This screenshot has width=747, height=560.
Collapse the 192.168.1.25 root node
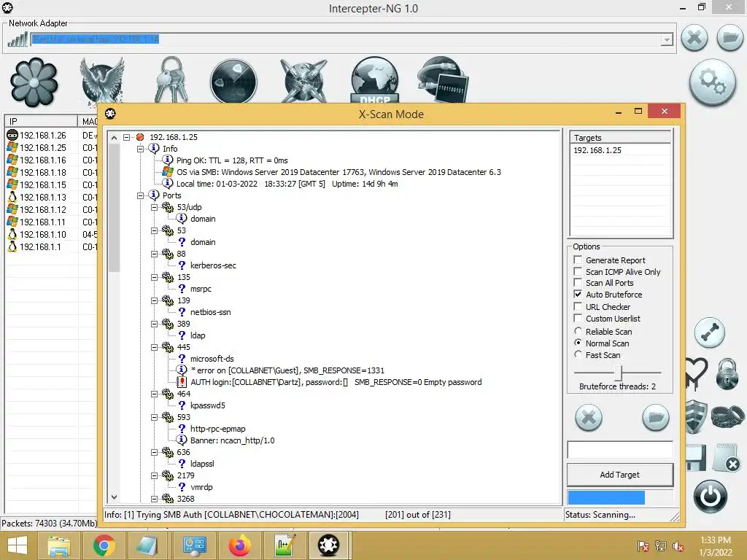point(127,137)
